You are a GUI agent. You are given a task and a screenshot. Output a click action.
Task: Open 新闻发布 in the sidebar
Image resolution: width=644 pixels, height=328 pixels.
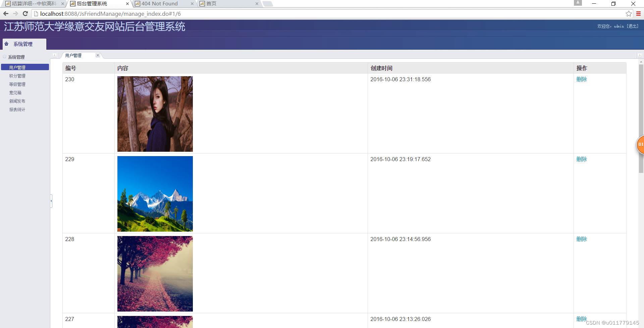tap(17, 101)
